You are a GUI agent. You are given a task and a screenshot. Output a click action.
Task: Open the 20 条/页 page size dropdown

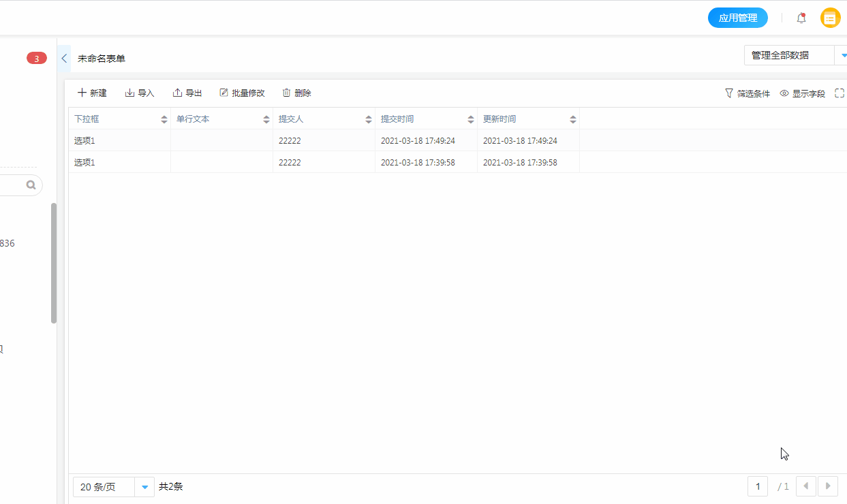tap(113, 487)
